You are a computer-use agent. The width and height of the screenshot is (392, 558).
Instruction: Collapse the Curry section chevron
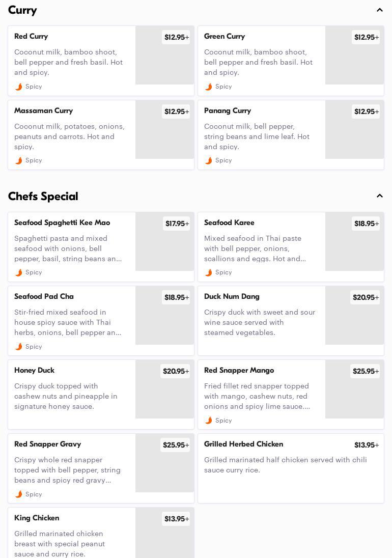tap(379, 10)
